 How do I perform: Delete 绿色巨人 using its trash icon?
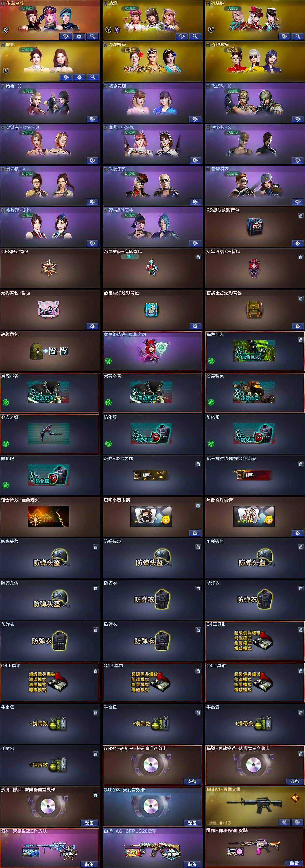coord(301,340)
